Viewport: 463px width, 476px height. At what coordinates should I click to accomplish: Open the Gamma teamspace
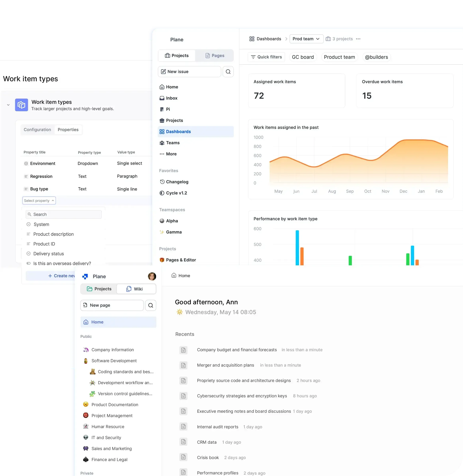[x=174, y=232]
